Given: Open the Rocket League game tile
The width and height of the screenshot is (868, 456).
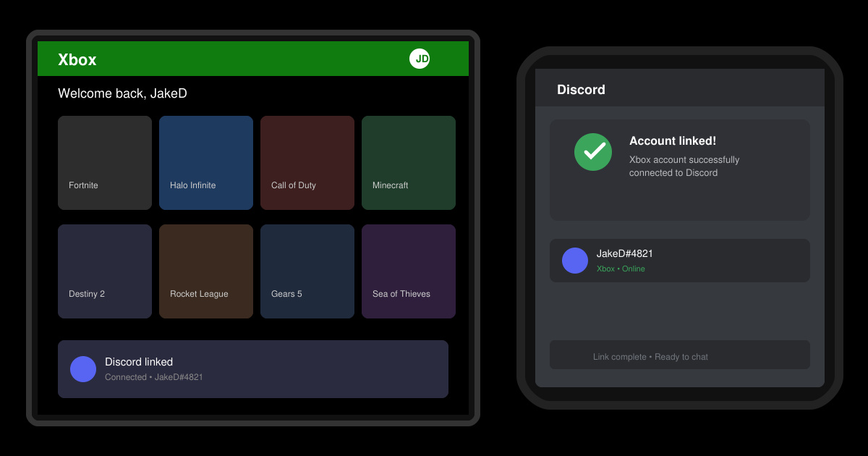Looking at the screenshot, I should (206, 271).
